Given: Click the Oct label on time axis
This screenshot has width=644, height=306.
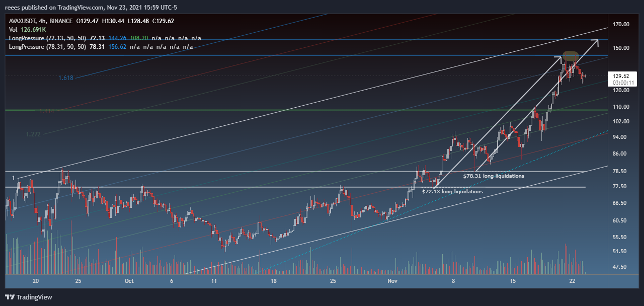Looking at the screenshot, I should coord(129,281).
